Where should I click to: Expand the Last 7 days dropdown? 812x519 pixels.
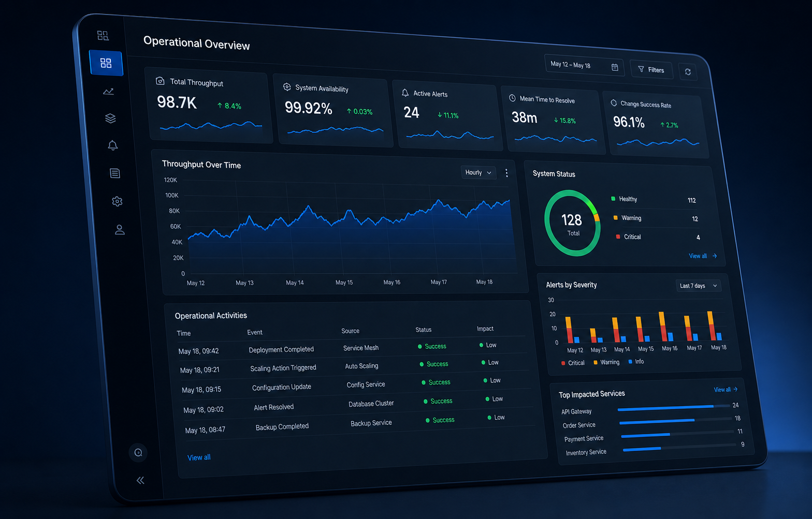[699, 286]
